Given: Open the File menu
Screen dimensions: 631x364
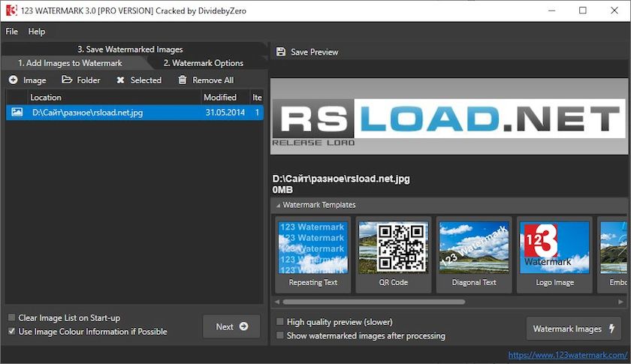Looking at the screenshot, I should coord(12,32).
